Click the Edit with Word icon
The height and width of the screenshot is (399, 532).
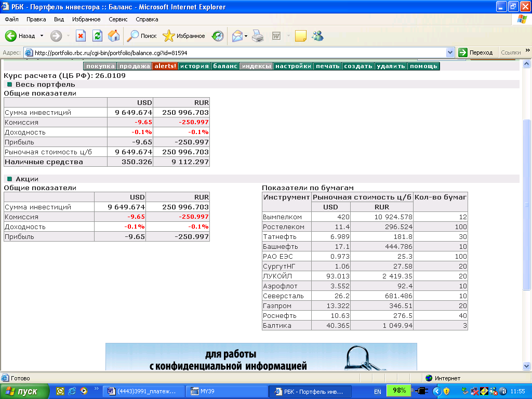click(276, 36)
